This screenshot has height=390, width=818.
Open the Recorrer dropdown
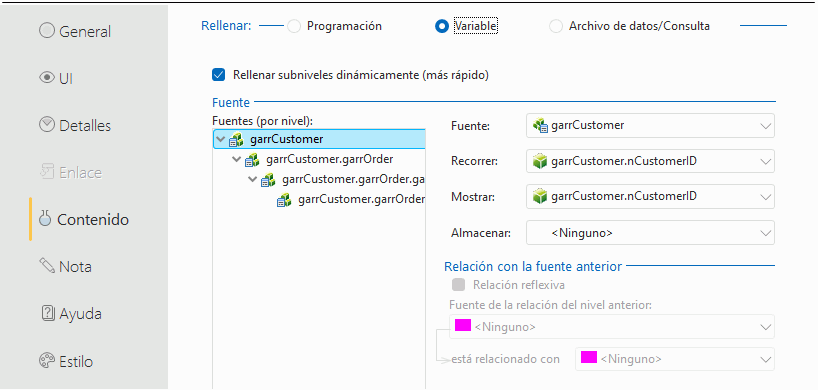[650, 162]
